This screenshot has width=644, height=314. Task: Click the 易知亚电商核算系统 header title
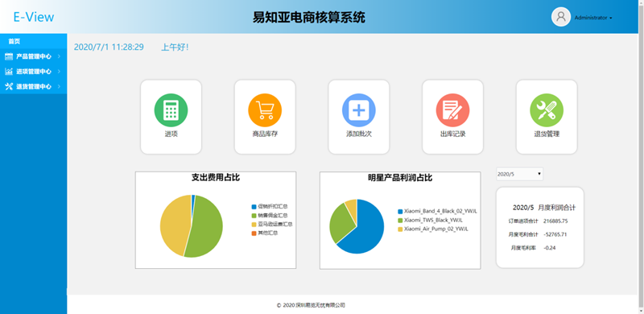click(x=308, y=18)
